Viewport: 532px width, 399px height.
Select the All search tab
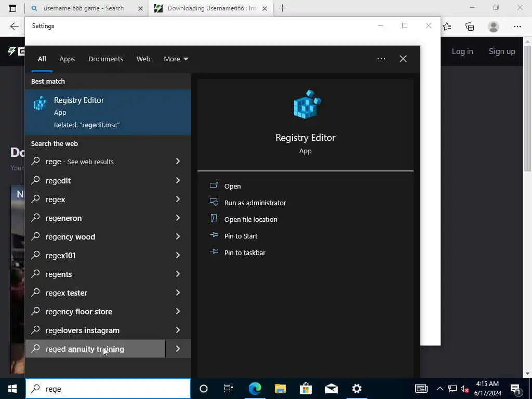click(42, 59)
